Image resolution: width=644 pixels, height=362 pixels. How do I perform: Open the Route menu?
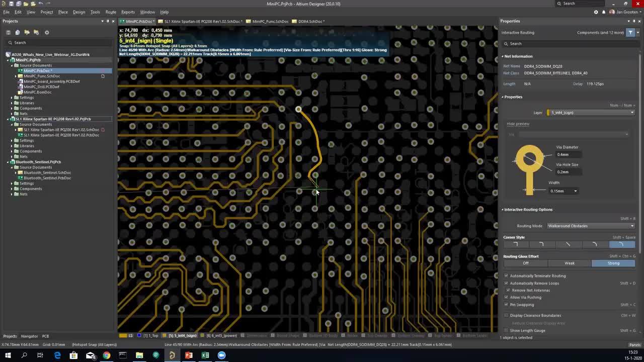[110, 12]
